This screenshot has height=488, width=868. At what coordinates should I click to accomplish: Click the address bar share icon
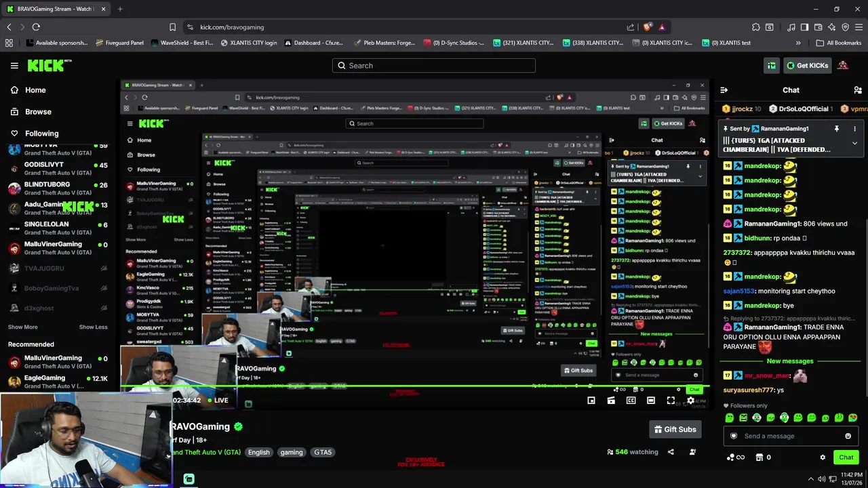(x=631, y=27)
